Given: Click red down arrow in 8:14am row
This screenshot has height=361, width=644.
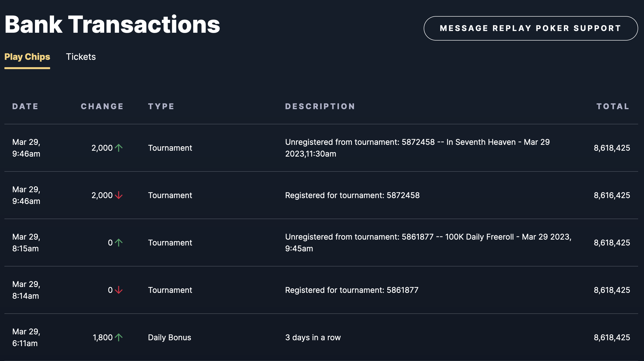Looking at the screenshot, I should [x=119, y=290].
